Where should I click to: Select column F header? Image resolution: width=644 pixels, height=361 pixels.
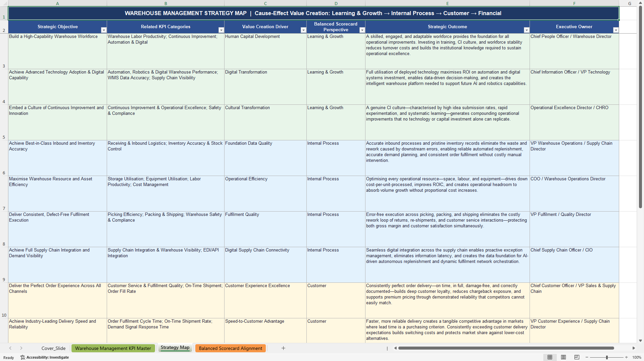click(574, 3)
